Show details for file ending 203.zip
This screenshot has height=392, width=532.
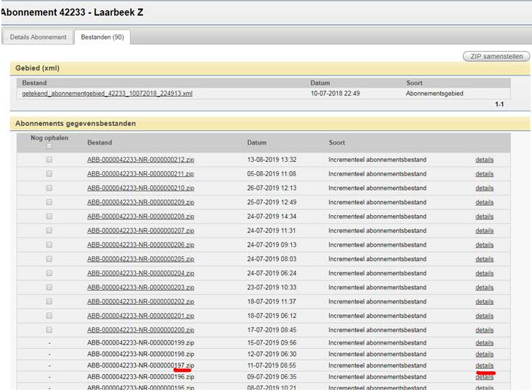484,287
